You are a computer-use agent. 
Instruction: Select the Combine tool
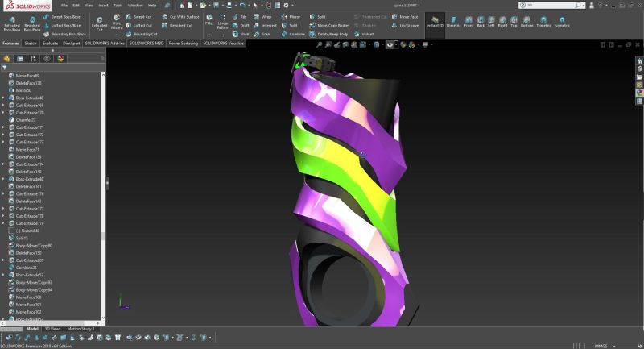coord(293,34)
